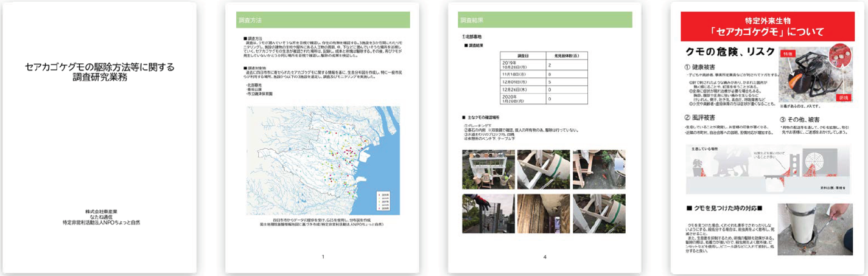Click the green 調査方法 header banner
This screenshot has height=276, width=868.
323,20
